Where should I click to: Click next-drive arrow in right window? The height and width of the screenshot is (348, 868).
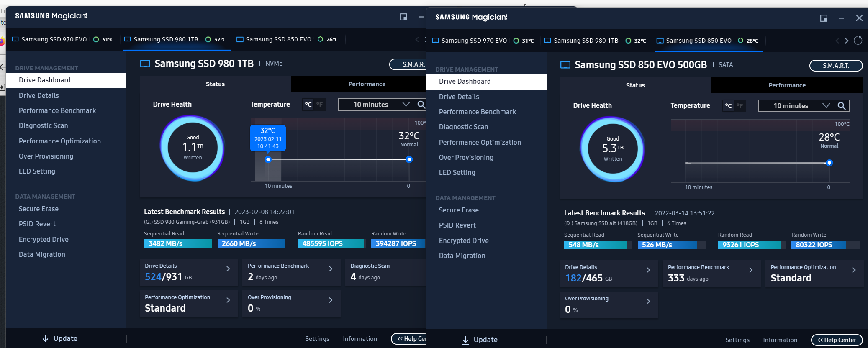tap(847, 41)
